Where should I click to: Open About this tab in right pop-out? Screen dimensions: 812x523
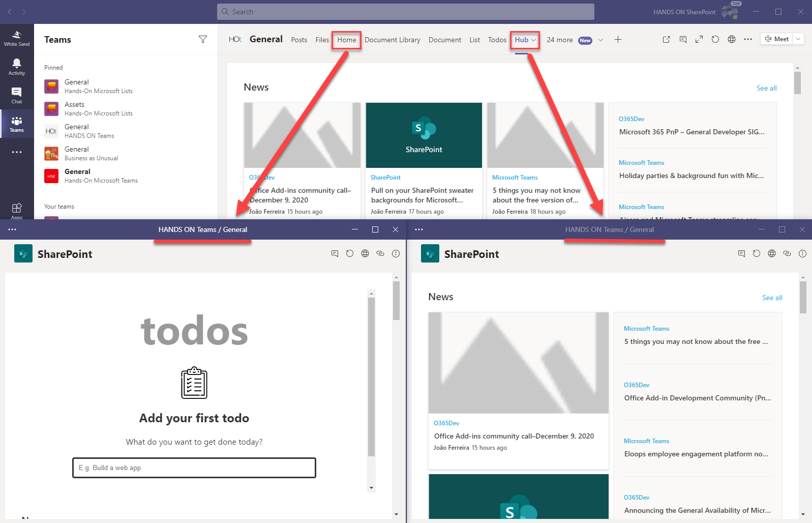pyautogui.click(x=802, y=253)
